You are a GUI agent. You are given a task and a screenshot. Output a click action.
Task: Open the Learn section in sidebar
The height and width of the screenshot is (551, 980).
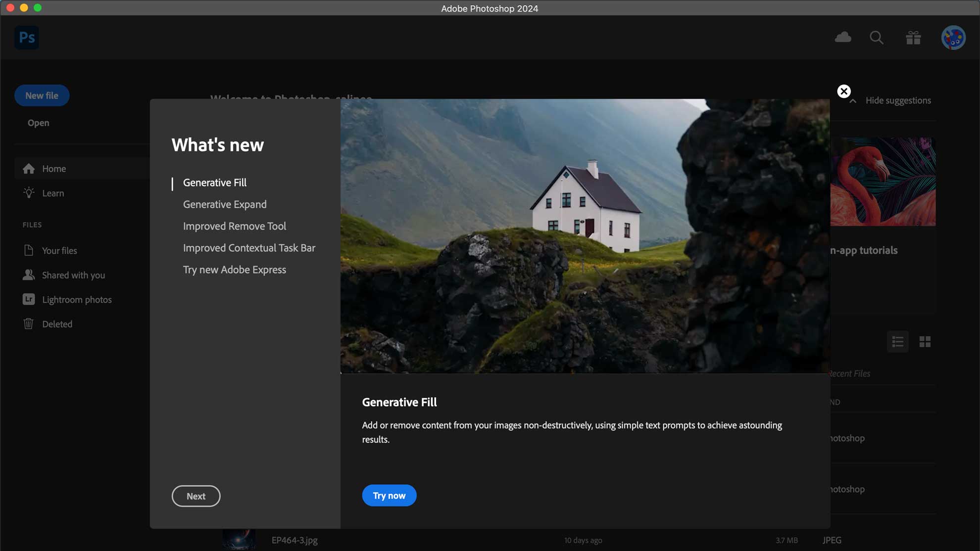[53, 193]
